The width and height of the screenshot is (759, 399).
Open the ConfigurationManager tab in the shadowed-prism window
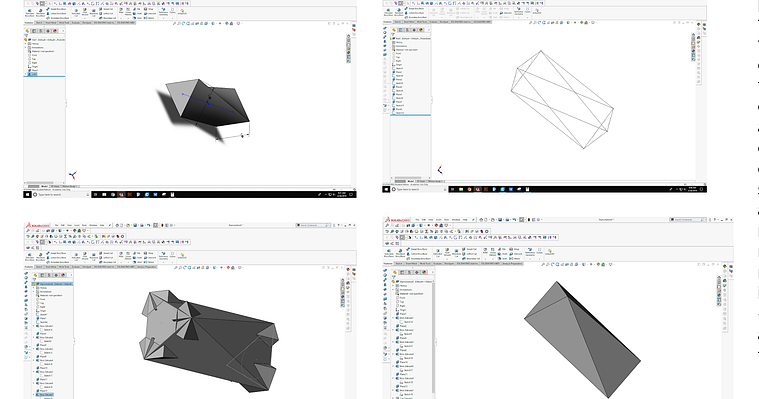[41, 31]
